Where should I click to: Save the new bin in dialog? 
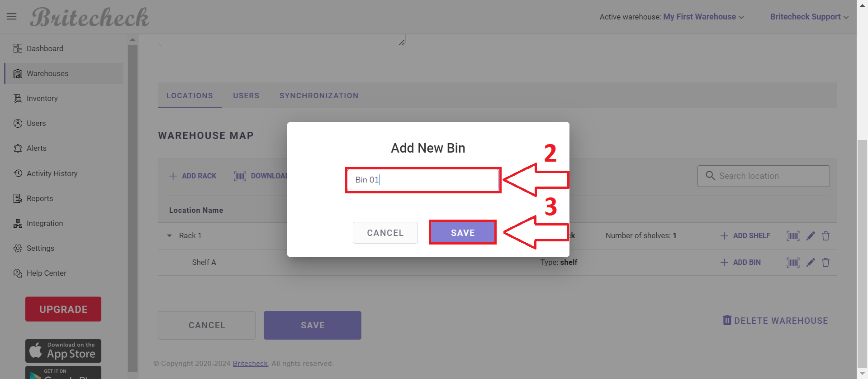pyautogui.click(x=463, y=233)
